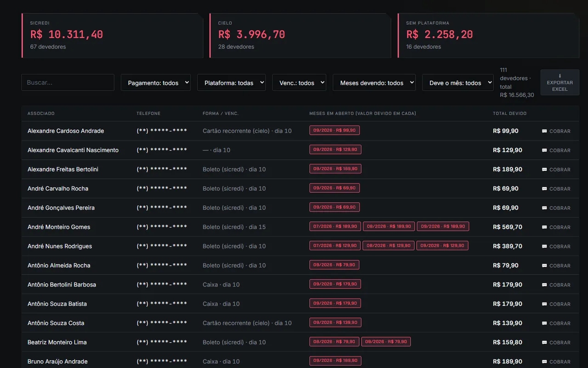The width and height of the screenshot is (588, 368).
Task: Click the Buscar search field
Action: [68, 83]
